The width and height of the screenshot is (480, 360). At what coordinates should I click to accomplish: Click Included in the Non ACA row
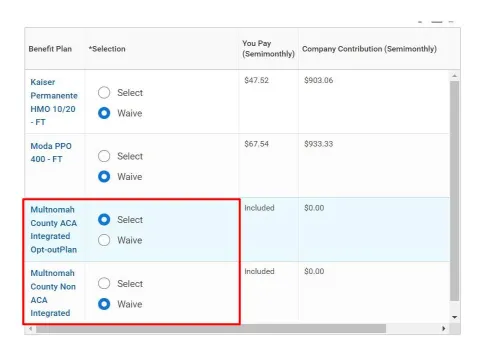pos(259,271)
